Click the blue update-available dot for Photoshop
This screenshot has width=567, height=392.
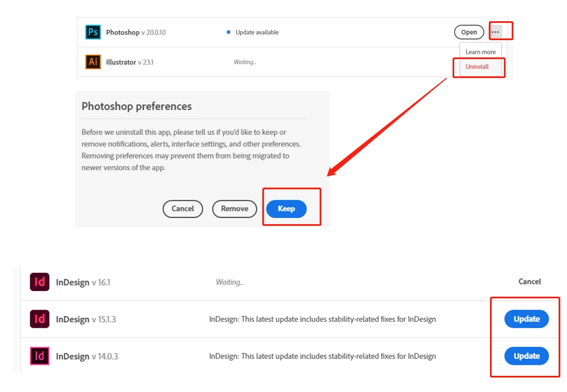229,32
